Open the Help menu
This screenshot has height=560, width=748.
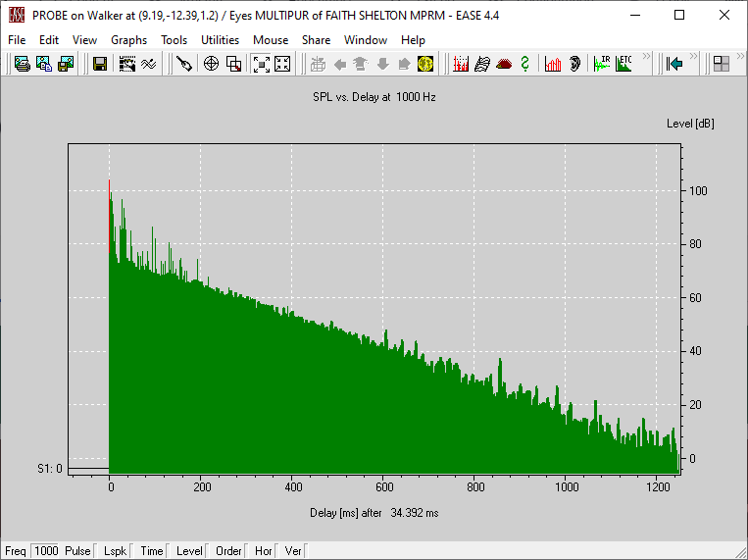413,40
